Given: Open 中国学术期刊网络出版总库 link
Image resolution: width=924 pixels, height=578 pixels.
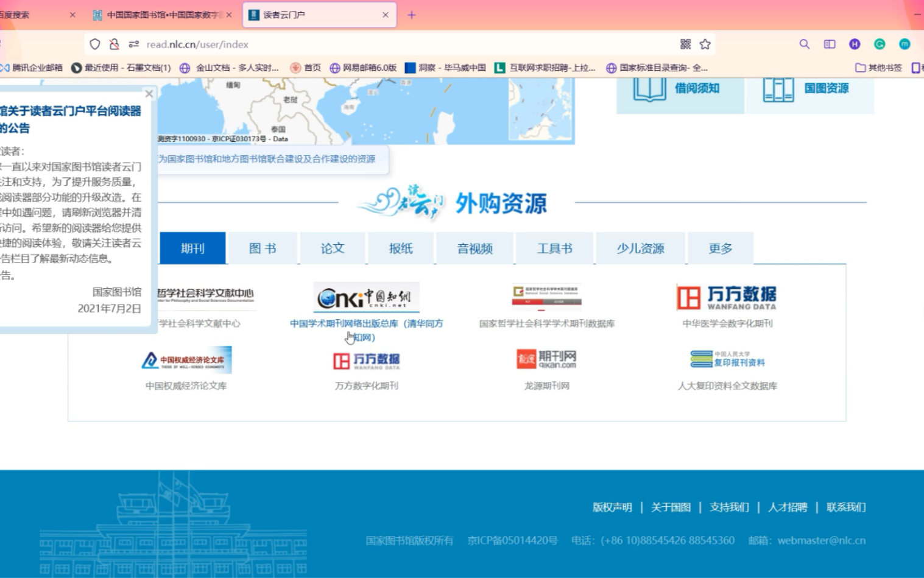Looking at the screenshot, I should click(366, 330).
